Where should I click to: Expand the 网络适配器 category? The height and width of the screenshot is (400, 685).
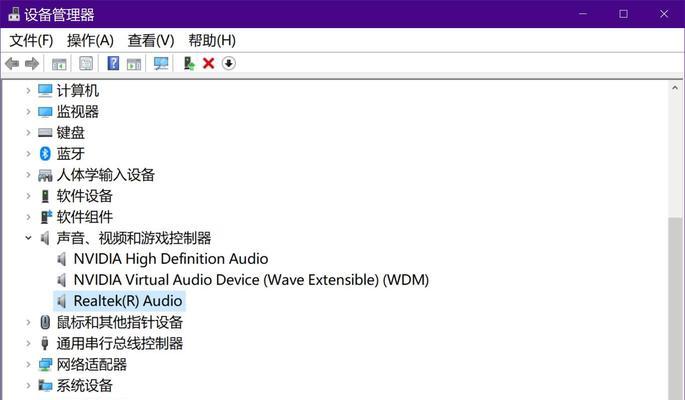coord(28,364)
